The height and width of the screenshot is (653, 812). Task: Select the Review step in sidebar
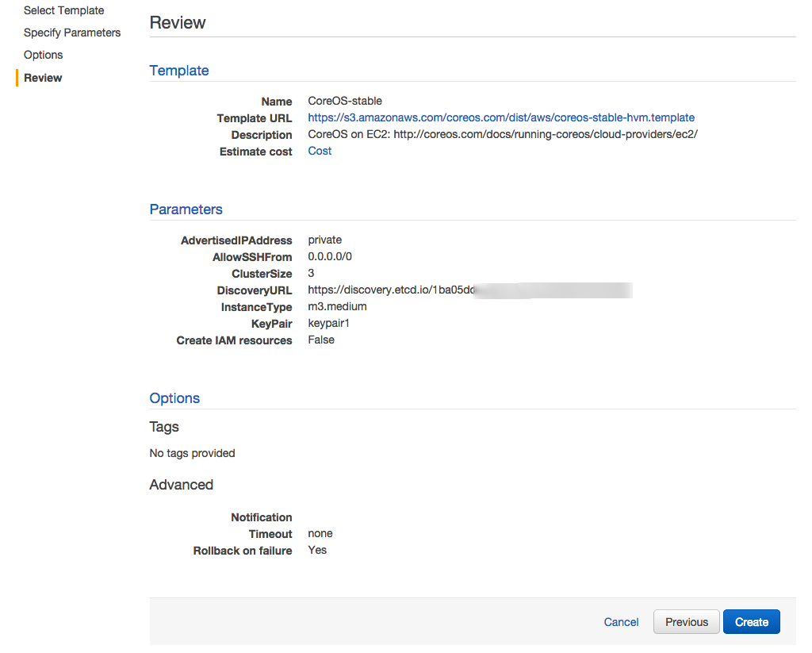coord(43,78)
